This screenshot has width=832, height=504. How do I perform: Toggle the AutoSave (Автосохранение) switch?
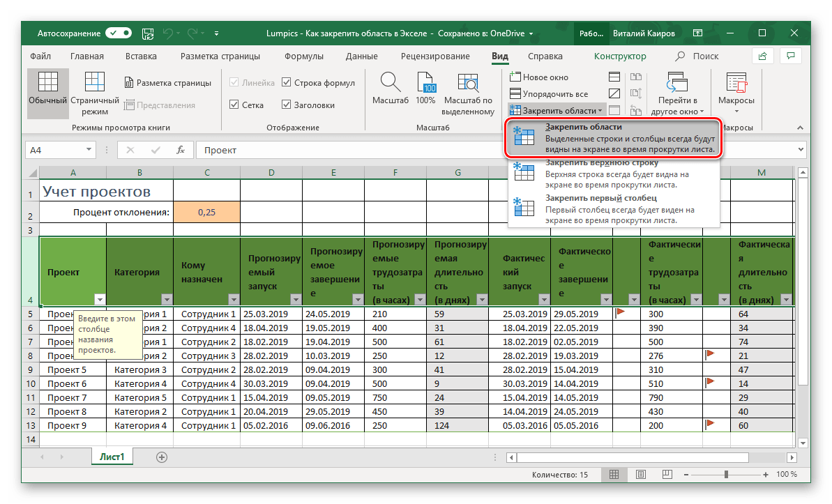[x=118, y=33]
